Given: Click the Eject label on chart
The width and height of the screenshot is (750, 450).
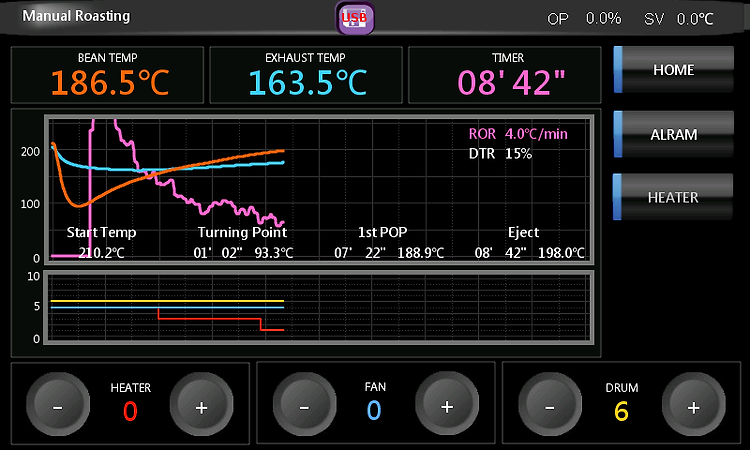Looking at the screenshot, I should click(523, 232).
